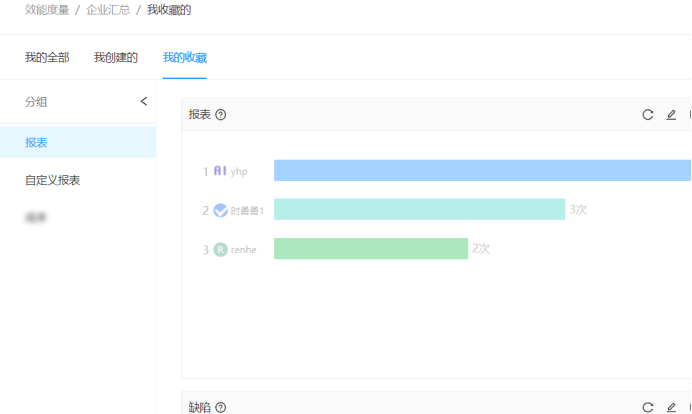Screen dimensions: 692x414
Task: Switch to the 我创建的 tab
Action: (x=116, y=58)
